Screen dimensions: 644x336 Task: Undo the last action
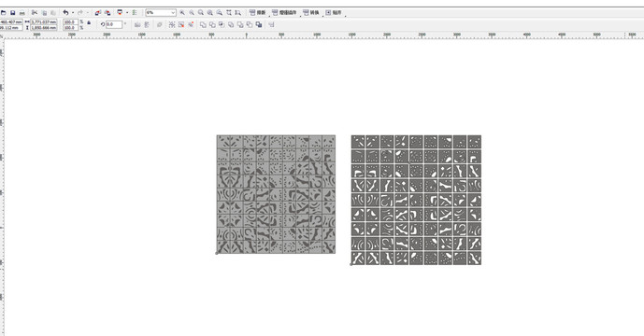click(65, 13)
